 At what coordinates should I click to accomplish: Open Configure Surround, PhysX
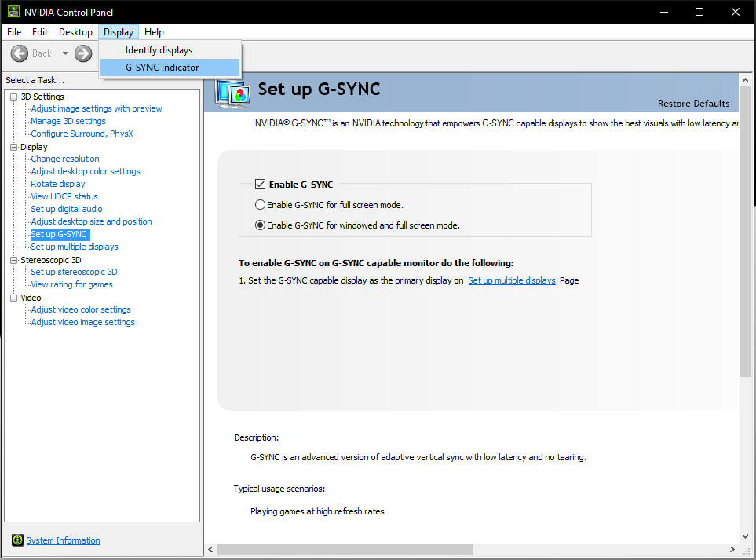pyautogui.click(x=82, y=134)
